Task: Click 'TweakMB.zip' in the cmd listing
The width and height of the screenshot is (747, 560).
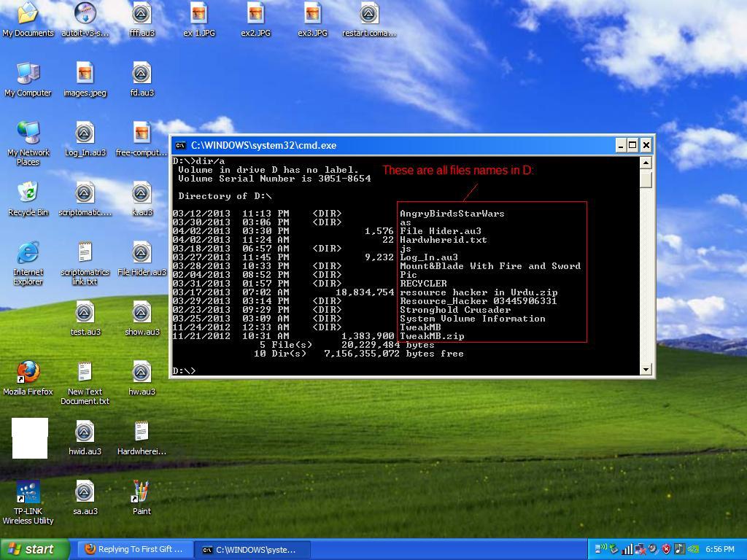Action: tap(432, 335)
